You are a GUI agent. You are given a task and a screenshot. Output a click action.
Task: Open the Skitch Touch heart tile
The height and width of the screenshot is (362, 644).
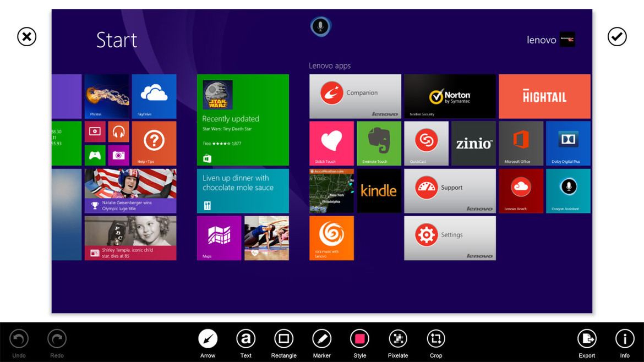tap(331, 144)
